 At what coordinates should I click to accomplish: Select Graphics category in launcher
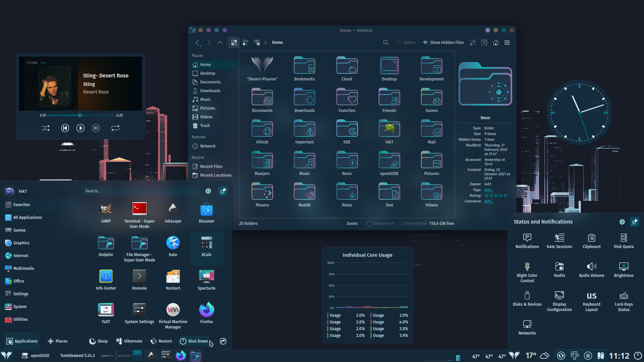40,243
